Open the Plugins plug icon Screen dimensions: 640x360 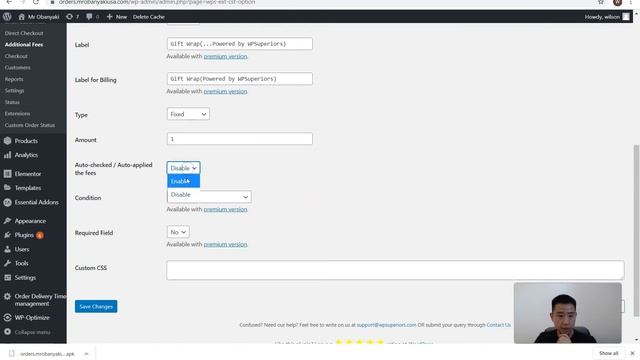pos(7,235)
